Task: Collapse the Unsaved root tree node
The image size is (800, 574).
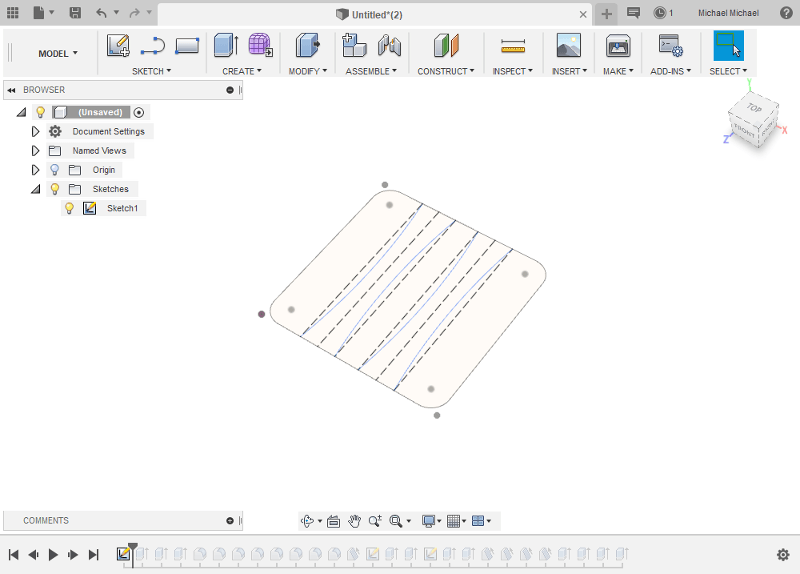Action: [21, 112]
